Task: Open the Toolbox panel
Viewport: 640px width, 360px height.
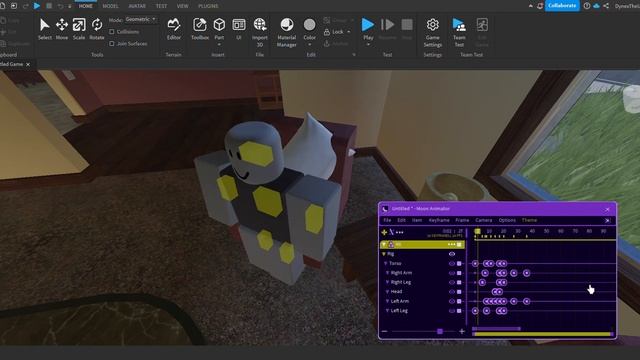Action: [x=200, y=29]
